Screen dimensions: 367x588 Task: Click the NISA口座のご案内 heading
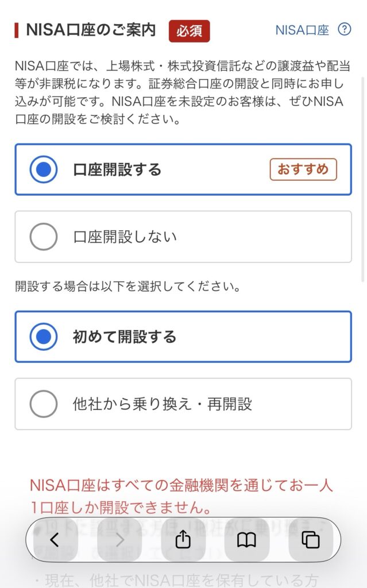pyautogui.click(x=91, y=30)
